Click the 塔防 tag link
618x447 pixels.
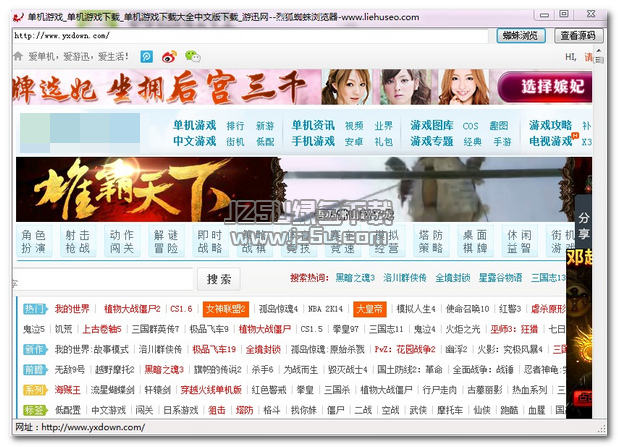[244, 410]
